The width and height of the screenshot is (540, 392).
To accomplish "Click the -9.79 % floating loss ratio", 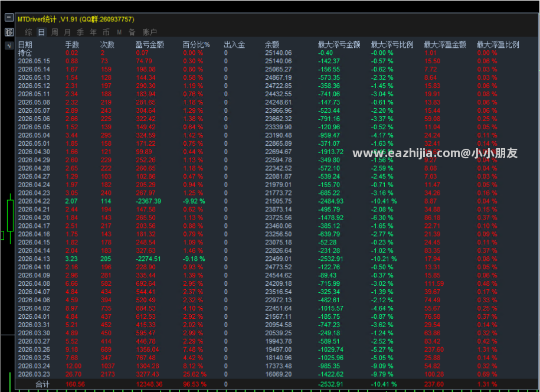I will click(382, 374).
